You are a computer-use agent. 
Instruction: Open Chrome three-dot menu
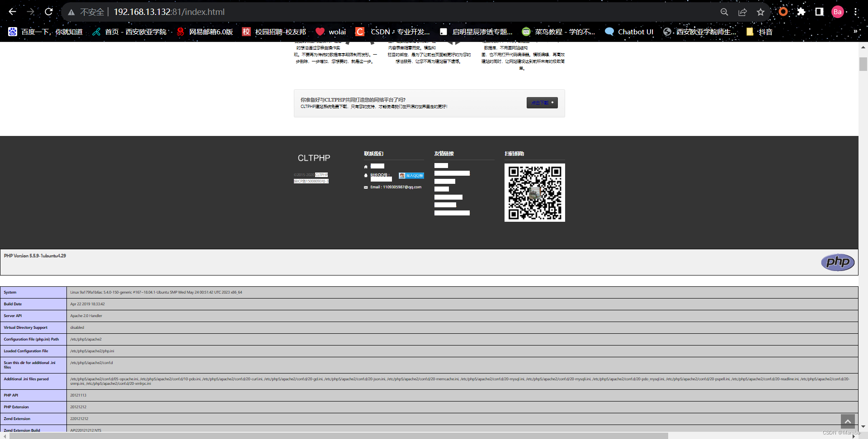click(x=856, y=12)
